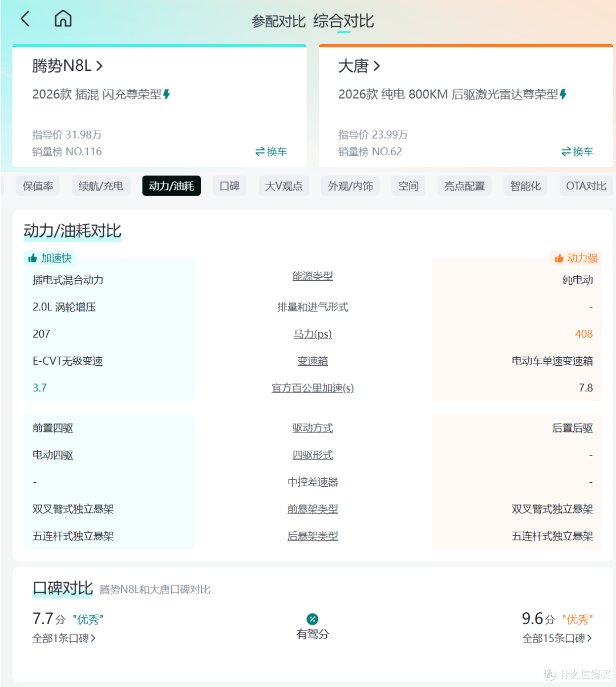
Task: Click the 后悬架类型 term link
Action: tap(313, 536)
